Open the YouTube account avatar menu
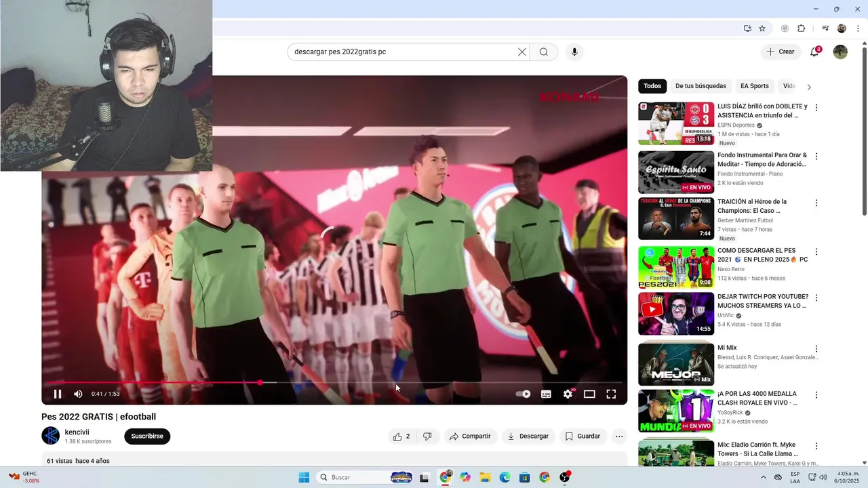 click(840, 52)
